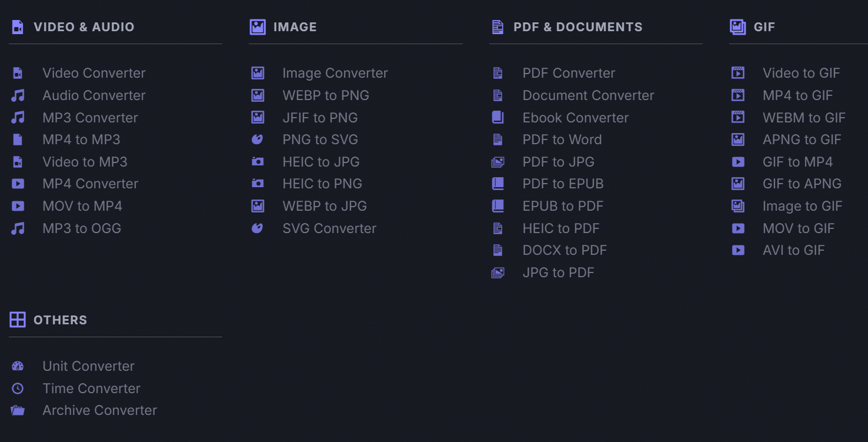
Task: Go to Time Converter
Action: 91,388
